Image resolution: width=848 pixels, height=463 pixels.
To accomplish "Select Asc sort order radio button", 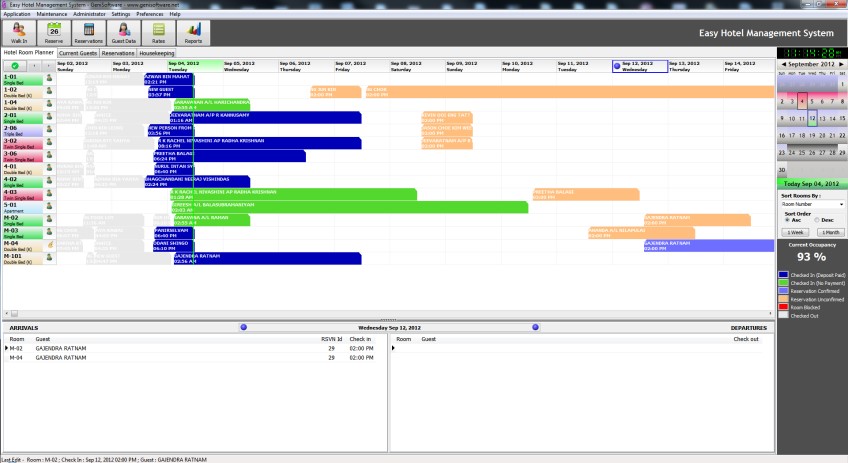I will pos(787,220).
